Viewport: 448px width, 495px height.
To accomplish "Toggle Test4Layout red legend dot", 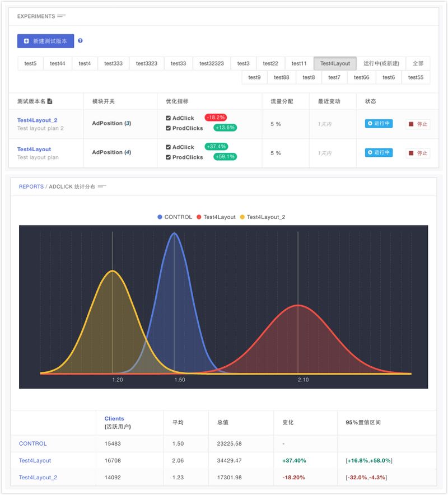I will pyautogui.click(x=199, y=217).
